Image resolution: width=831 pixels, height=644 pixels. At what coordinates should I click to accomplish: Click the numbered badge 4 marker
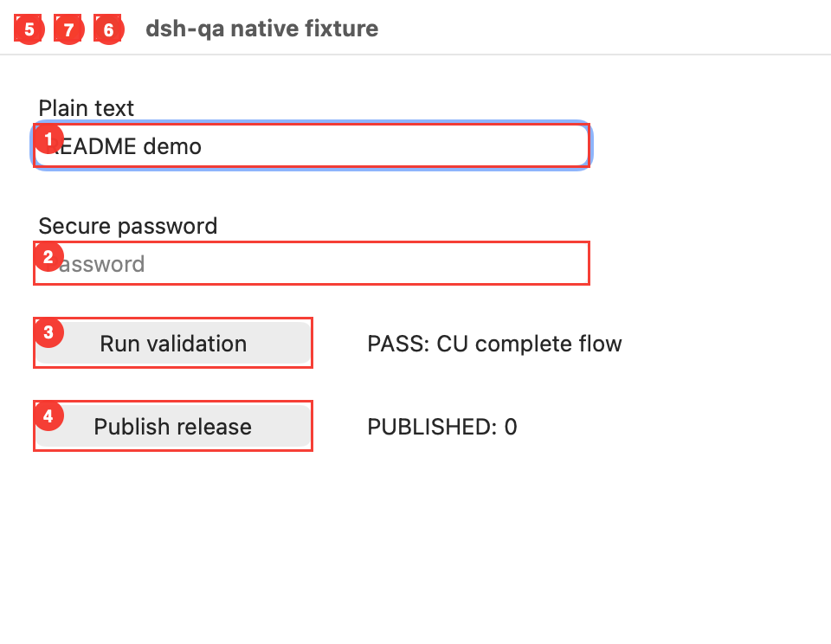click(48, 415)
